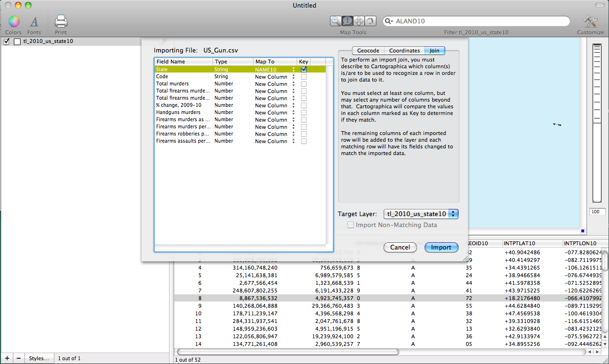Click the ALAND10 filter search field

pos(478,21)
